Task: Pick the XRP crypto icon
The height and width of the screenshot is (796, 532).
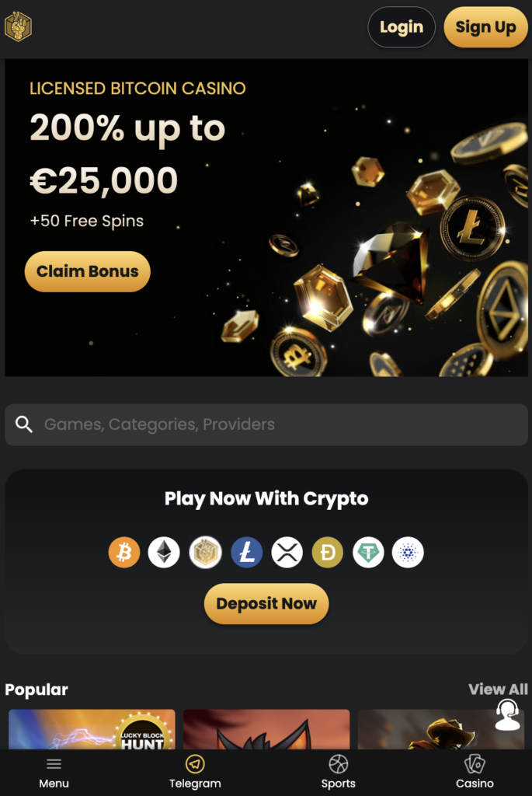Action: [287, 553]
